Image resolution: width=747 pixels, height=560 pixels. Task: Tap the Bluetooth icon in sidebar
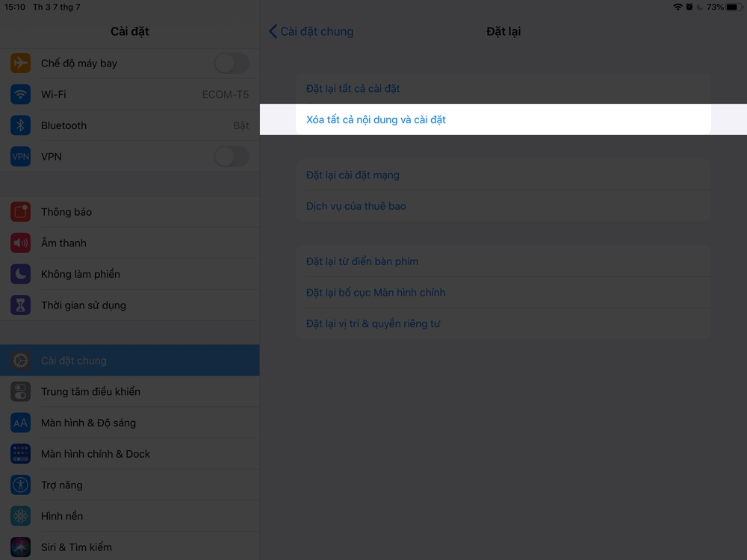tap(20, 125)
